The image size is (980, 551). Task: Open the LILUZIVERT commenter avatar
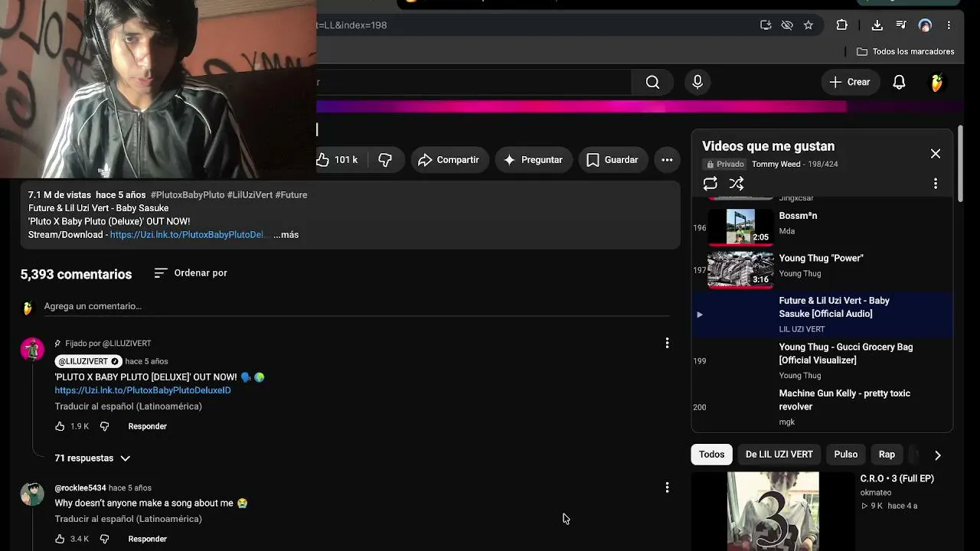pos(32,349)
